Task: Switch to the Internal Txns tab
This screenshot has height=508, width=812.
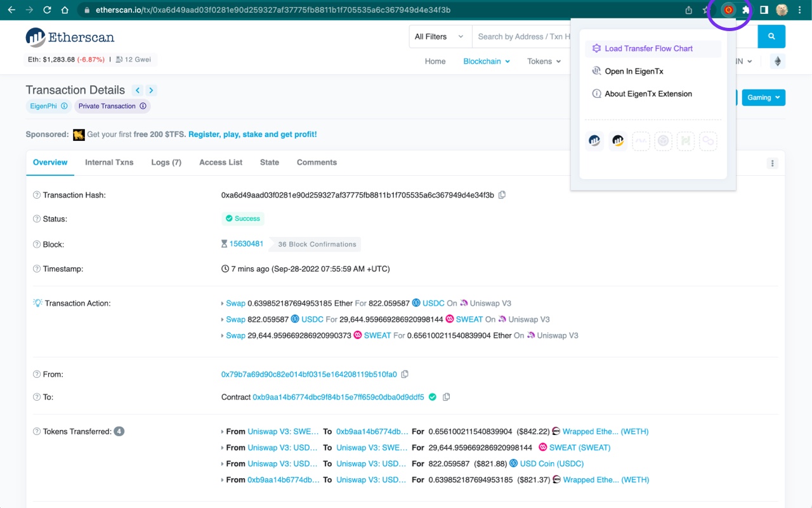Action: click(x=109, y=163)
